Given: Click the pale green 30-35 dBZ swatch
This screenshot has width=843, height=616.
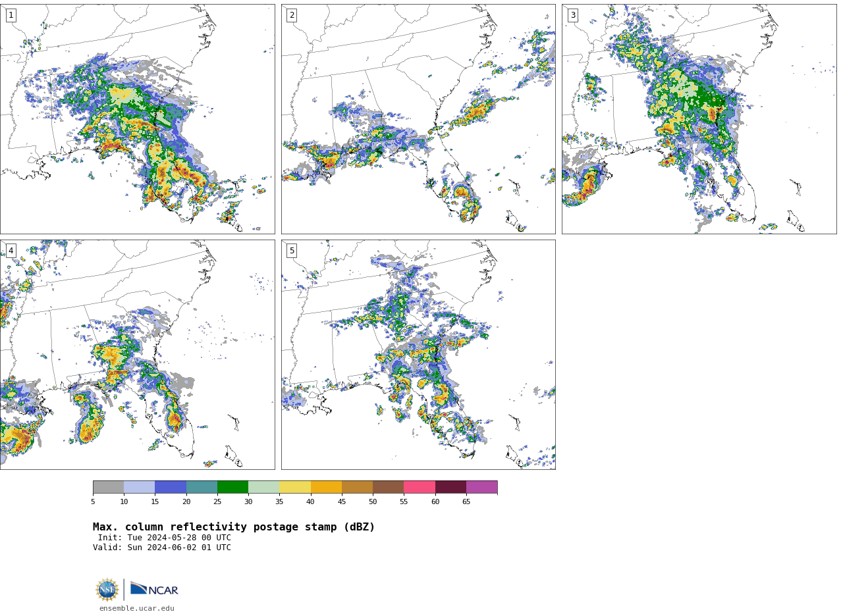Looking at the screenshot, I should pos(263,487).
